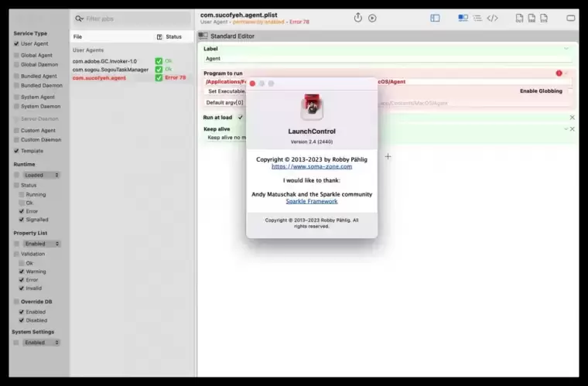Uncheck the Signalled status filter

point(22,220)
